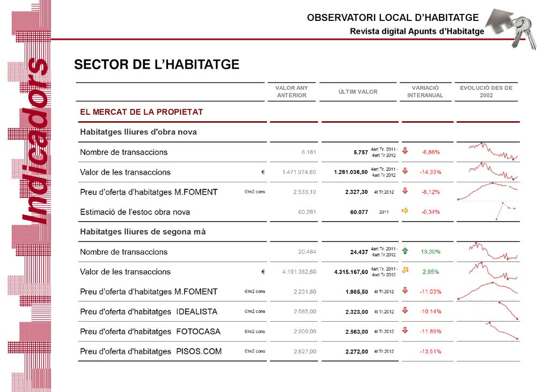Click the house and keys logo
This screenshot has height=392, width=549.
tap(511, 29)
